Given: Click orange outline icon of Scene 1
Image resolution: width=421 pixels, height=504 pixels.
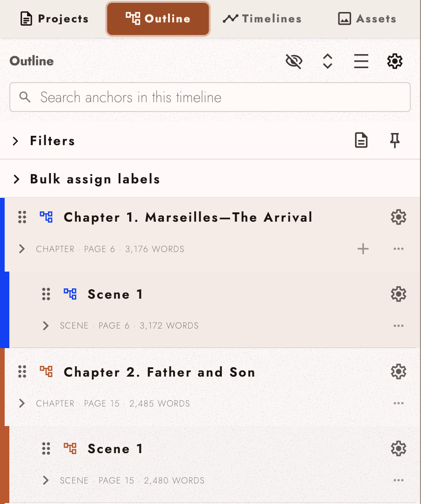Looking at the screenshot, I should (x=70, y=448).
